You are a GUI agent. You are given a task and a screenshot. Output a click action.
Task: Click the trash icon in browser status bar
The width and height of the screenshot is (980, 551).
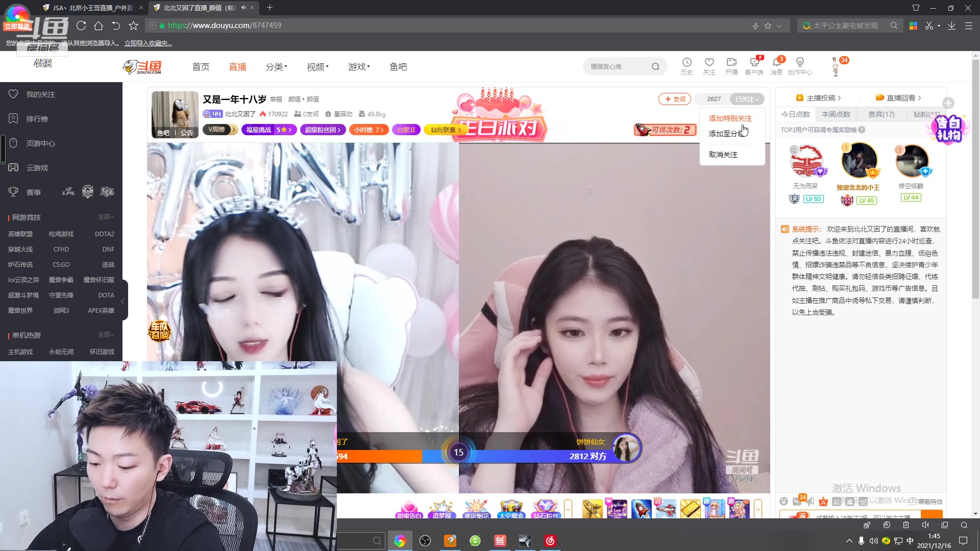pos(906,525)
